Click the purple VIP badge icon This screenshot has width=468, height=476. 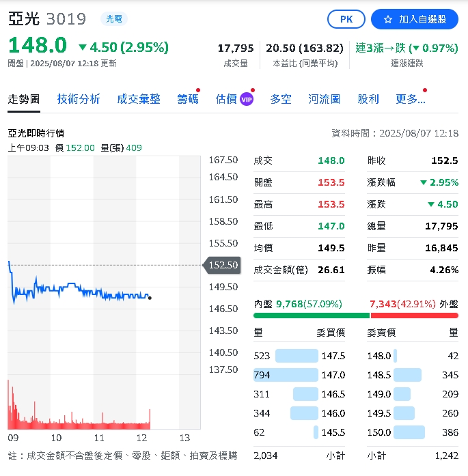click(247, 99)
